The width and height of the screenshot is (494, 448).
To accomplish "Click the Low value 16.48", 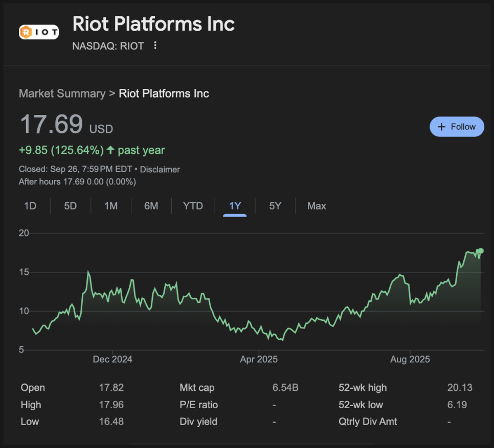I will tap(111, 421).
